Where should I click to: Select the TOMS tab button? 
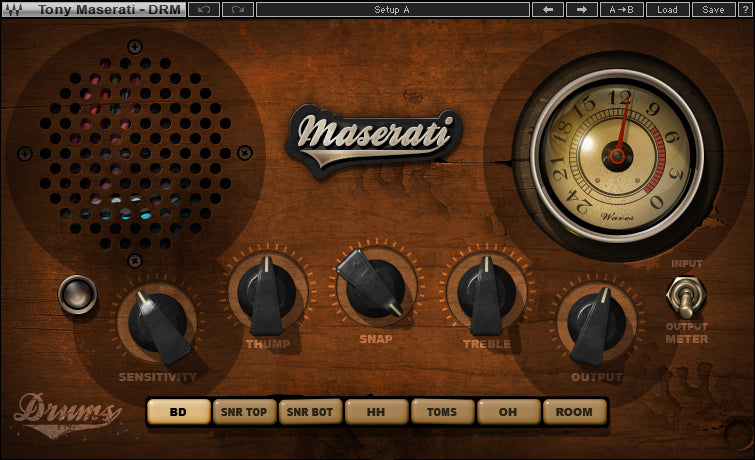[x=443, y=411]
